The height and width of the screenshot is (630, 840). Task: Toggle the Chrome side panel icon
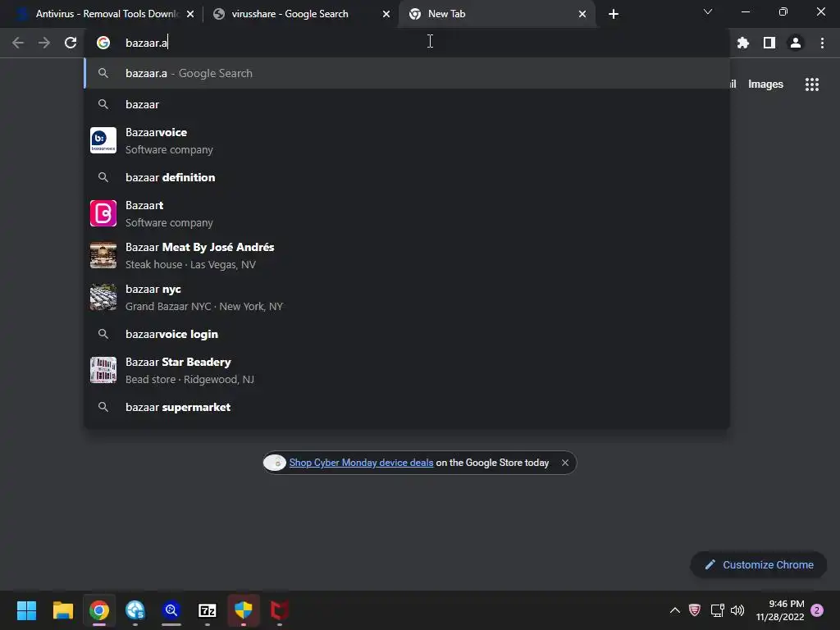pyautogui.click(x=769, y=43)
